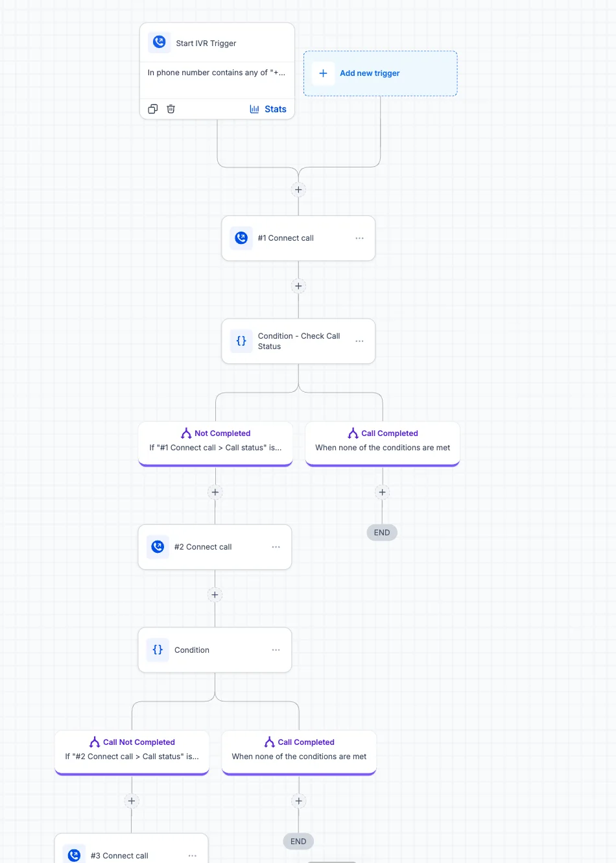
Task: Open options menu for #3 Connect call
Action: tap(192, 856)
